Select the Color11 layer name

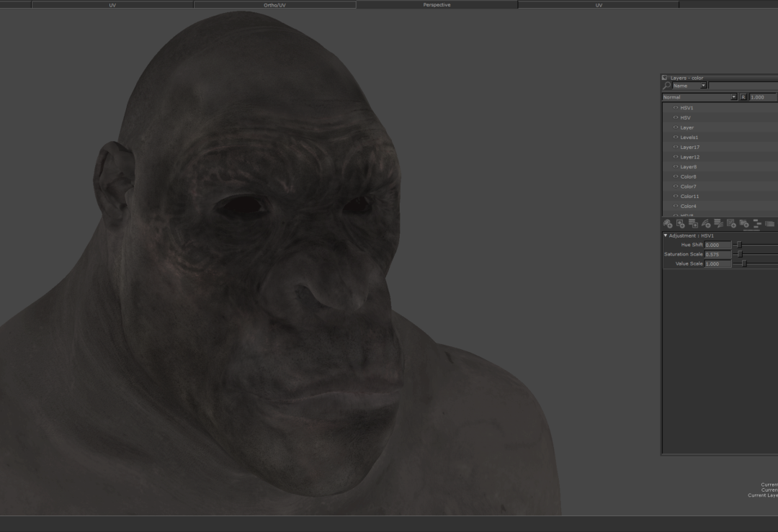pos(689,197)
